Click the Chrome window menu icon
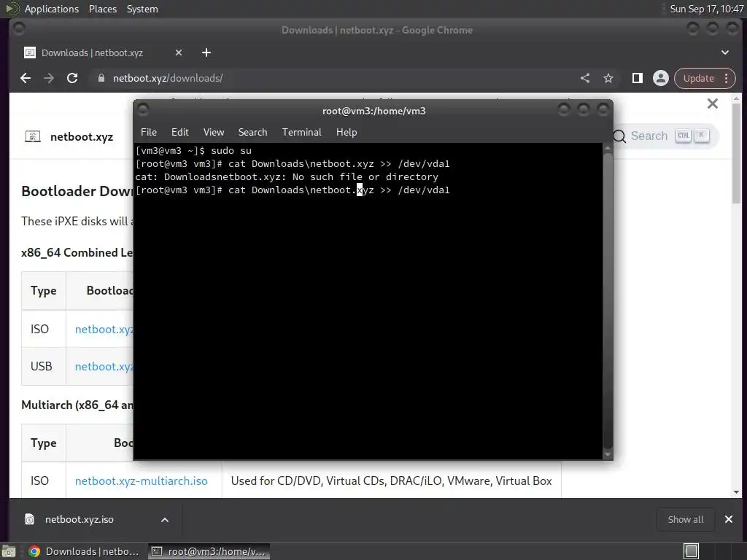This screenshot has width=747, height=560. coord(19,29)
